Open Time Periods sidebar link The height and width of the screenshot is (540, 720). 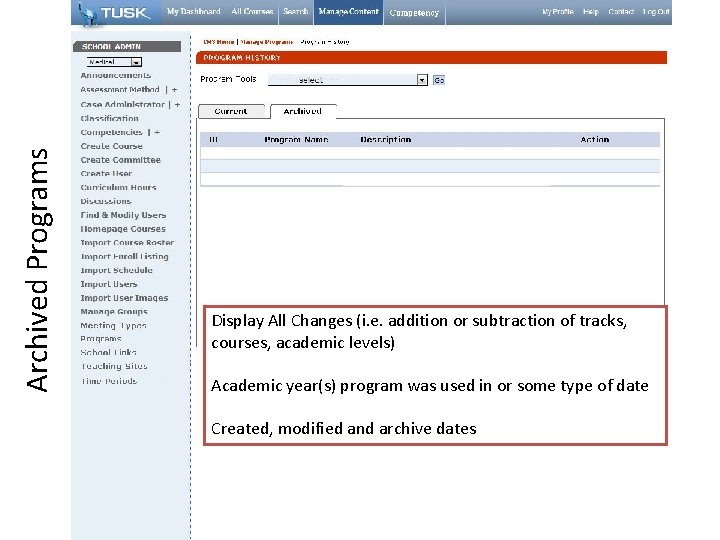[109, 381]
